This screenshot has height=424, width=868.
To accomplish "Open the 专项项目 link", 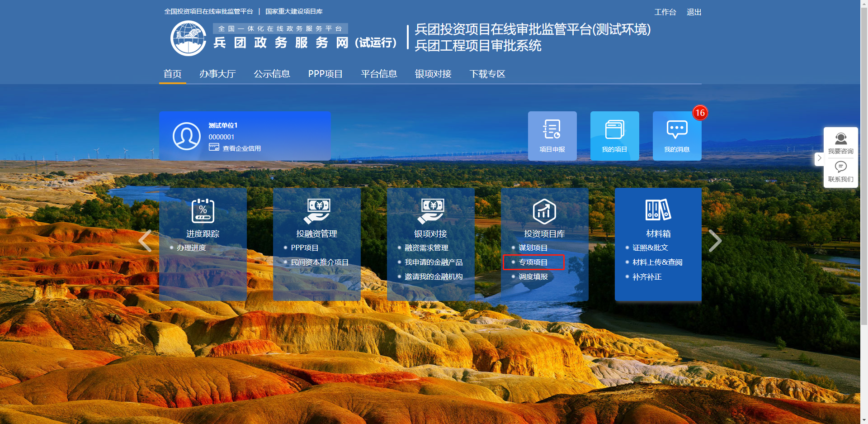I will point(533,262).
